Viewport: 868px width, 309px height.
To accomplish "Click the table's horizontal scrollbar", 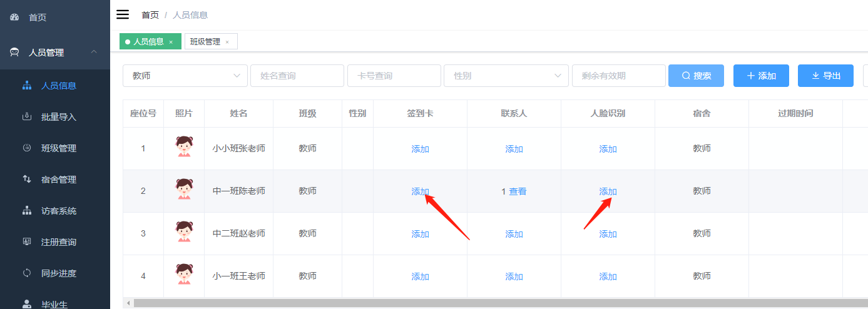I will point(499,303).
